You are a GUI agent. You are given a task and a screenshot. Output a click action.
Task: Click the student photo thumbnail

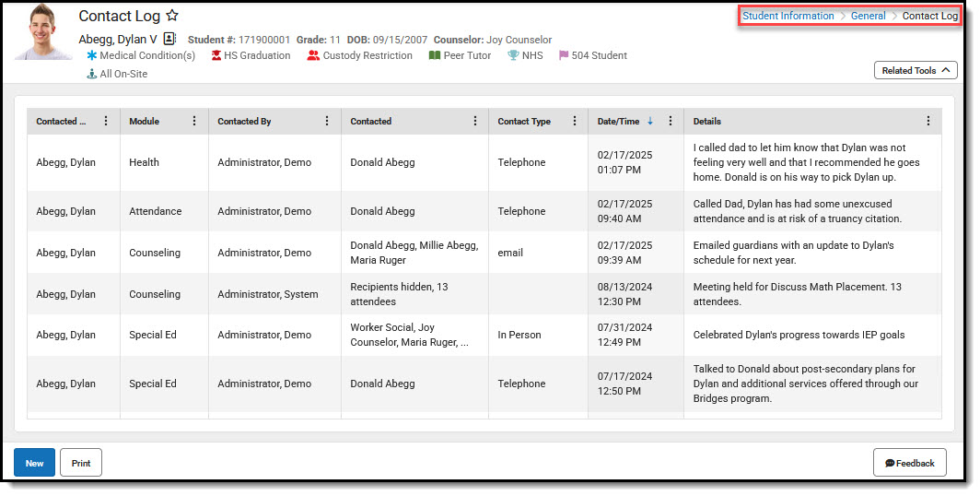[x=43, y=31]
